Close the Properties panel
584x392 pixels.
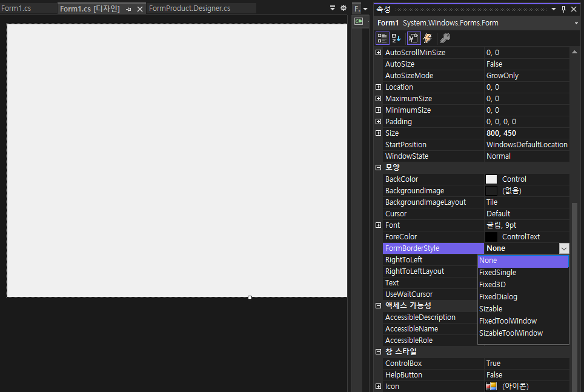(x=574, y=9)
